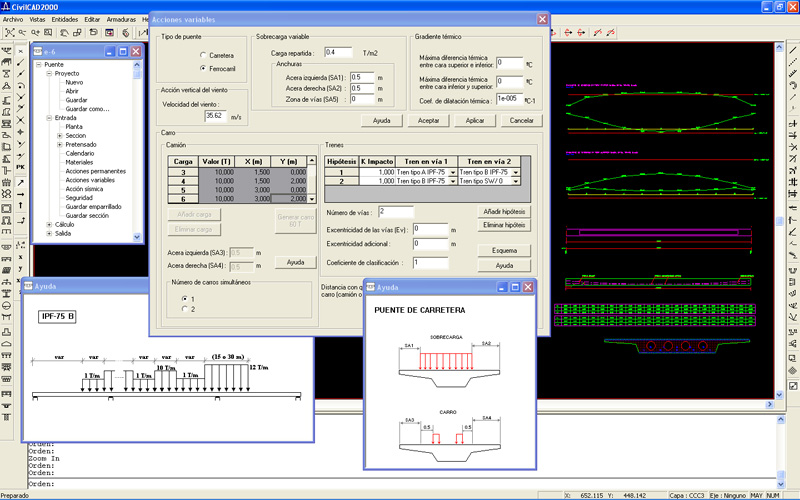Click the Velocidad del viento input field
Viewport: 800px width, 500px height.
[215, 116]
